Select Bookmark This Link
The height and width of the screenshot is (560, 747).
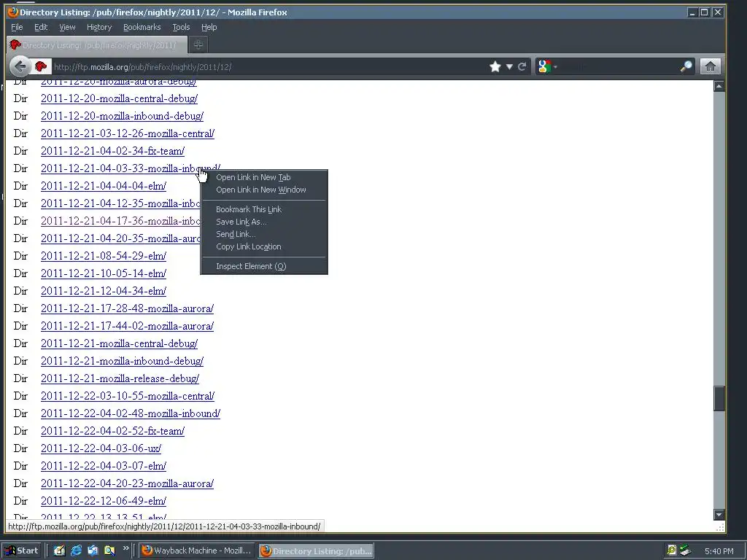[264, 209]
